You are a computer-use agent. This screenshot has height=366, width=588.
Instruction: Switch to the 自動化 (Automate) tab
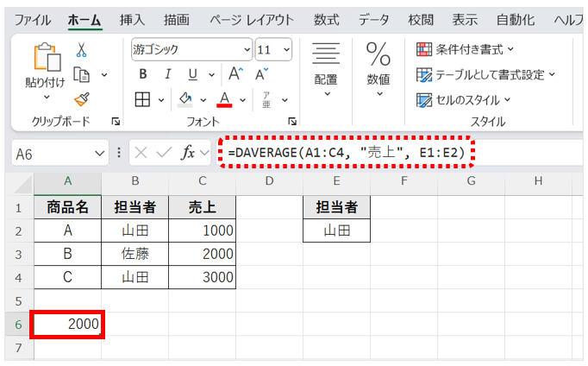[516, 20]
